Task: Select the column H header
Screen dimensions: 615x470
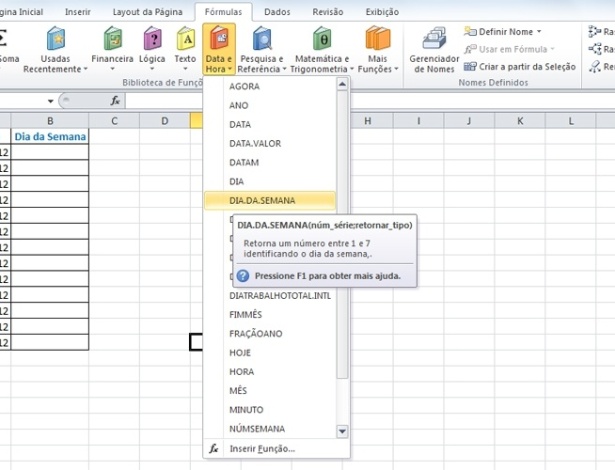Action: point(367,121)
